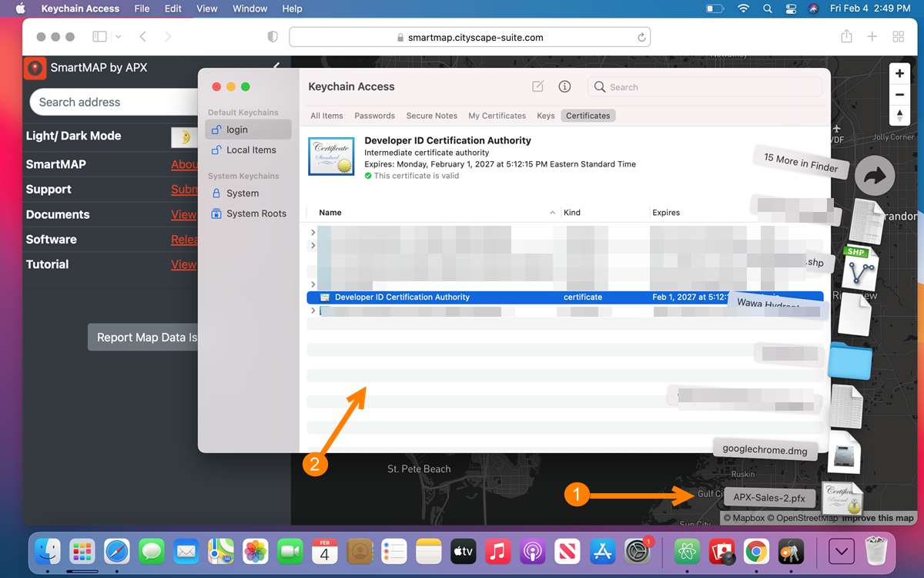This screenshot has width=924, height=578.
Task: Switch to the Passwords category tab
Action: 375,116
